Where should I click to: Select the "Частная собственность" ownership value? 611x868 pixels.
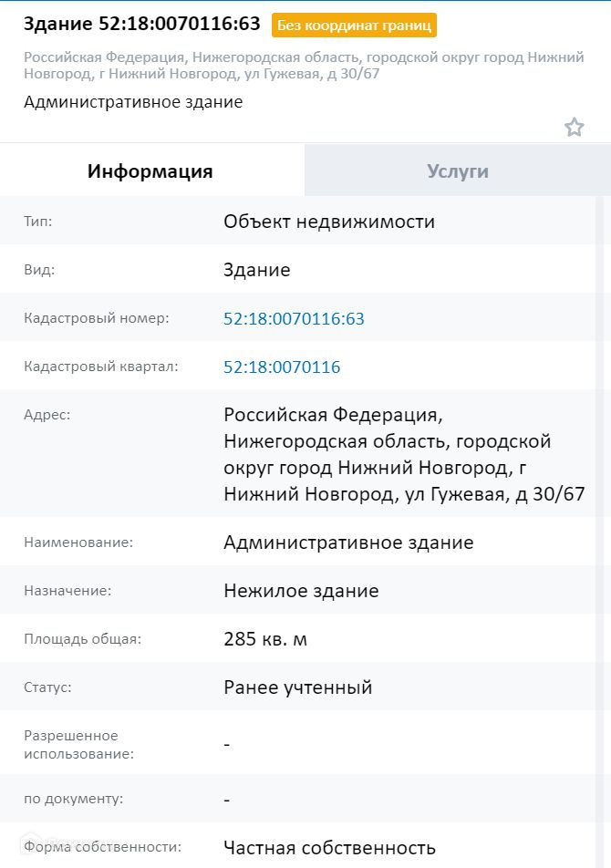click(x=329, y=848)
